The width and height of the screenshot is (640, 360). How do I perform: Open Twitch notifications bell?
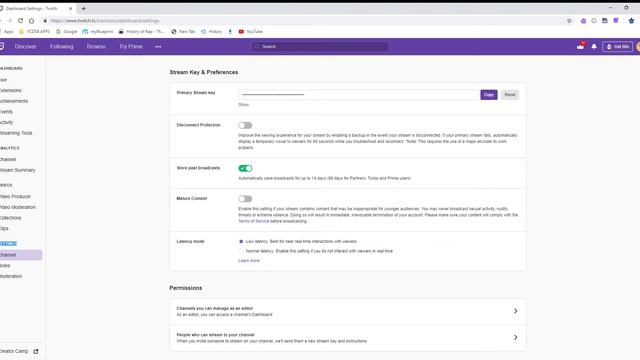point(594,47)
